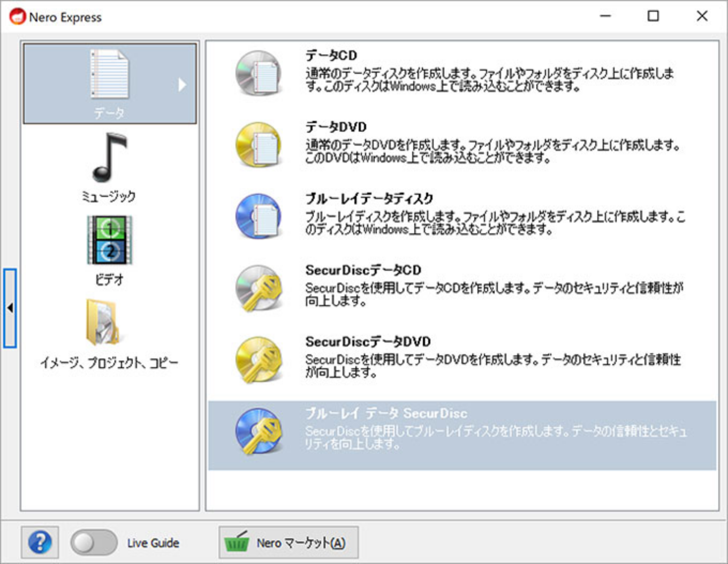Collapse the left side panel arrow
Image resolution: width=728 pixels, height=564 pixels.
point(10,308)
